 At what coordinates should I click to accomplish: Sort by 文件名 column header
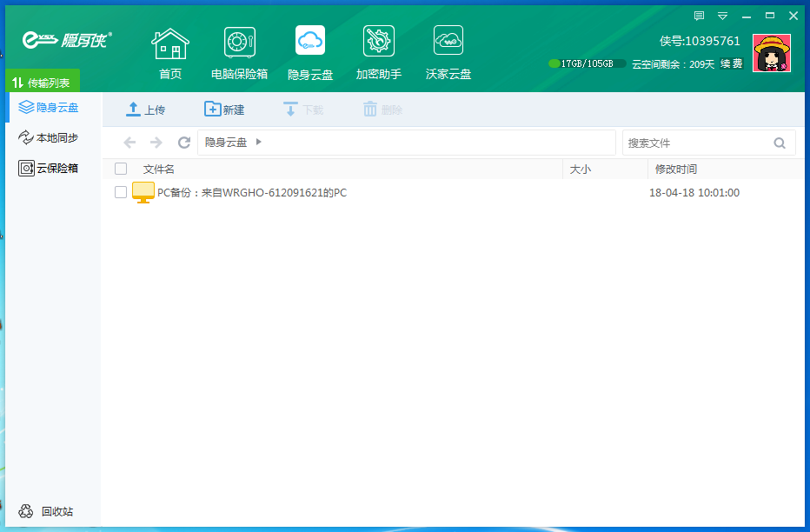pyautogui.click(x=158, y=170)
